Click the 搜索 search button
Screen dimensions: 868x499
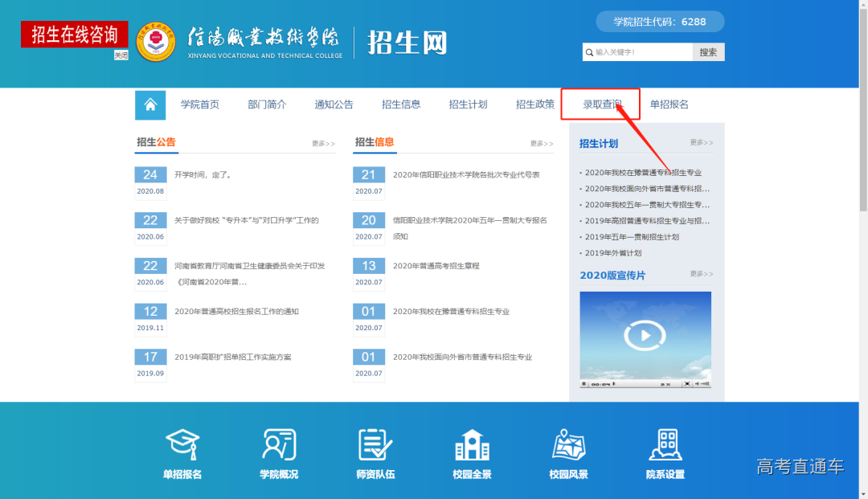pos(708,52)
